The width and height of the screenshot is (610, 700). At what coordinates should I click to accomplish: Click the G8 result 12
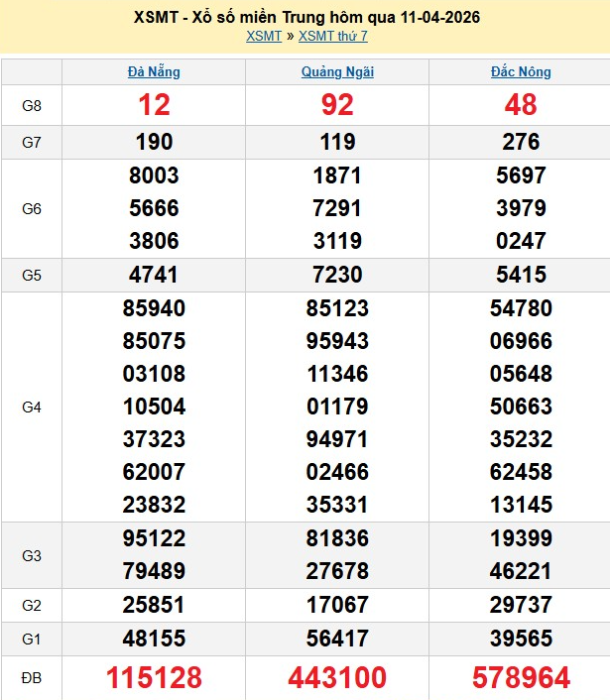click(154, 104)
